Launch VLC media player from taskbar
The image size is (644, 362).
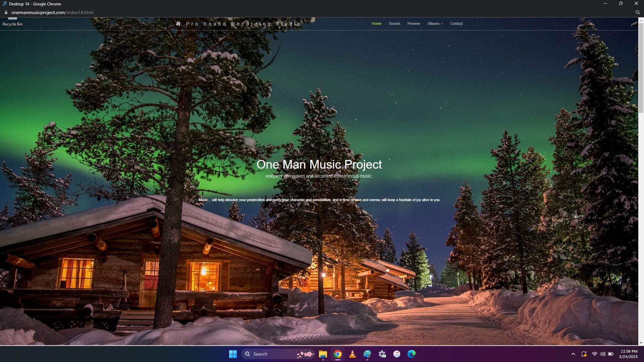coord(353,354)
